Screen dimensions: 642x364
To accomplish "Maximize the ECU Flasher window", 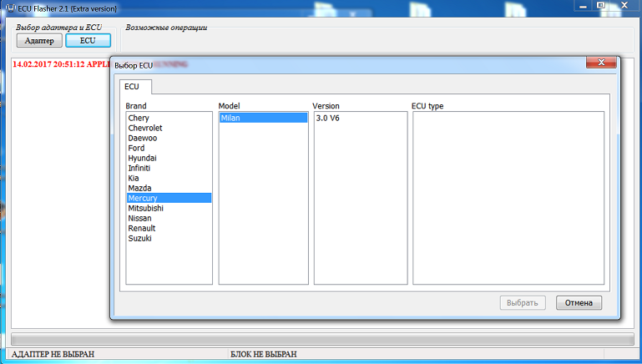I will [x=600, y=5].
